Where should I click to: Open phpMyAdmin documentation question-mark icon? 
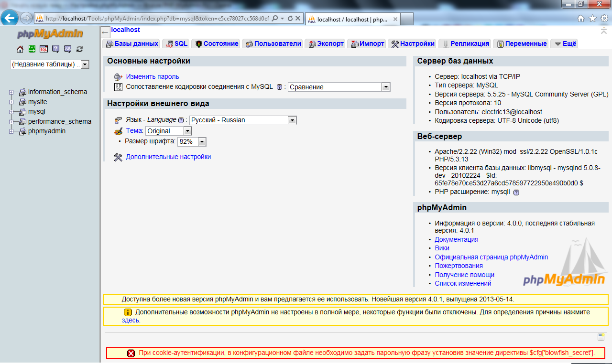pos(55,49)
